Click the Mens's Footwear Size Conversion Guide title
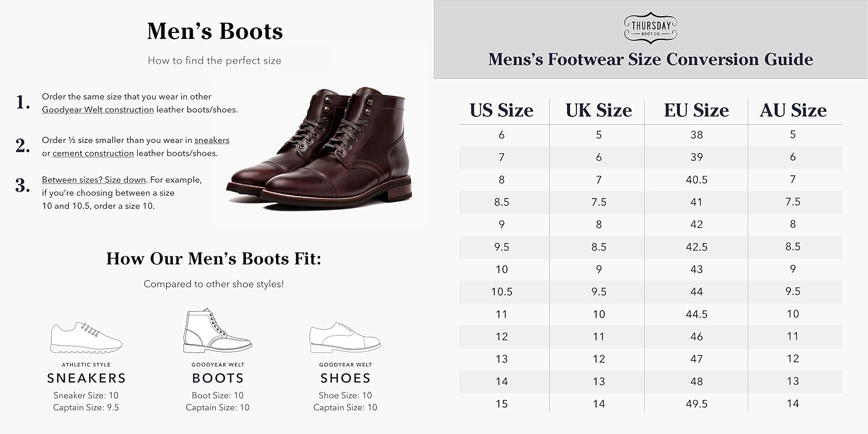 pyautogui.click(x=650, y=59)
